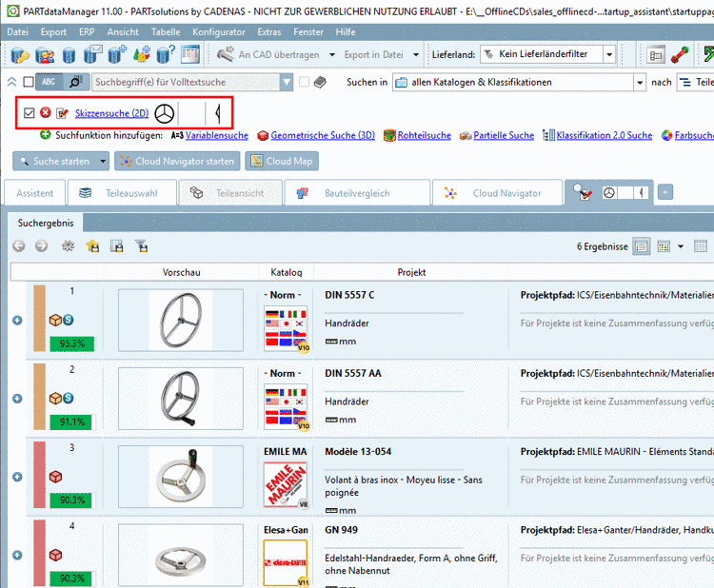Click the blue S badge on DIN 5557 AA row
The width and height of the screenshot is (714, 588).
[69, 398]
